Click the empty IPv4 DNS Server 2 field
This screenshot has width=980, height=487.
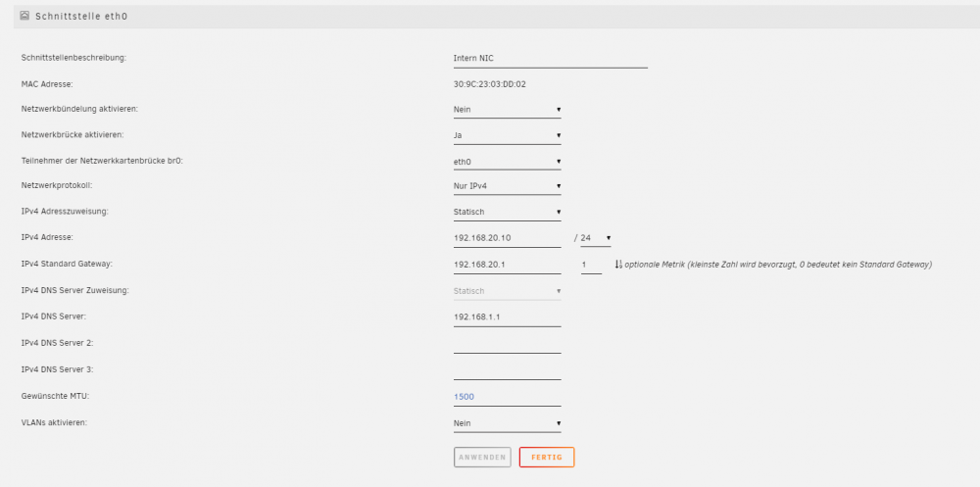(x=508, y=344)
